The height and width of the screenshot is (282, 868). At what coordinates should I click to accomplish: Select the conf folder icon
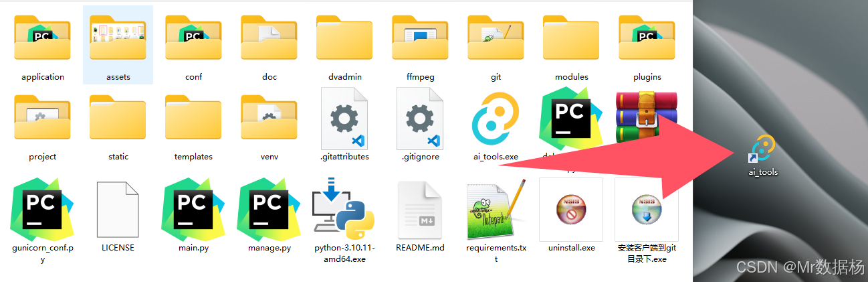tap(193, 37)
